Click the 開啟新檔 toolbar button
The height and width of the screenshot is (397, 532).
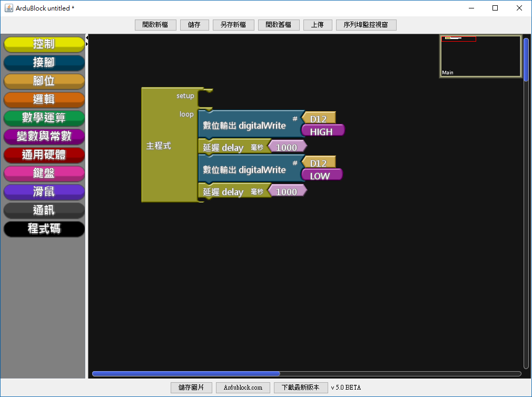(155, 25)
